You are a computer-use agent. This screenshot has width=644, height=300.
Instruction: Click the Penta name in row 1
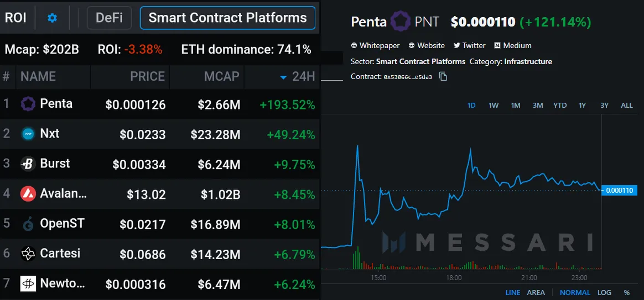point(56,104)
